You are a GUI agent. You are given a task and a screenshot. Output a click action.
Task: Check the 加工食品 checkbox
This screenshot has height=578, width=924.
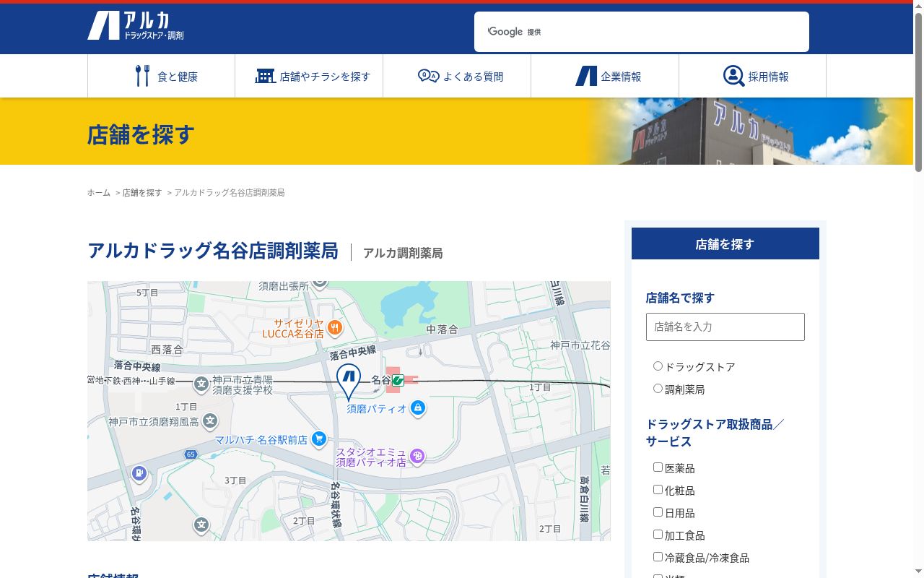tap(658, 535)
